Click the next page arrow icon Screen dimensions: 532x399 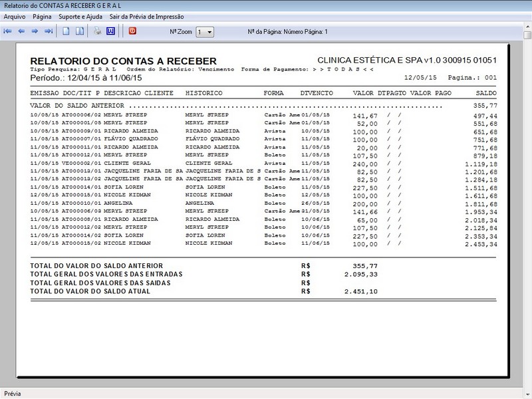[35, 31]
